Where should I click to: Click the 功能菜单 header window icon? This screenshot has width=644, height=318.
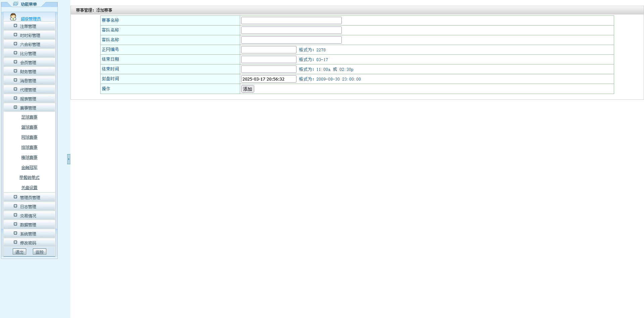(x=15, y=4)
